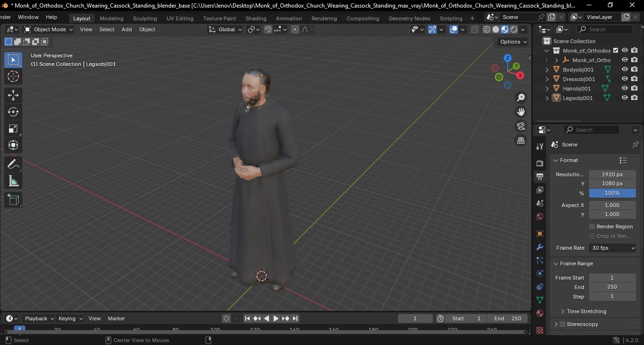Open the Object Mode dropdown
Viewport: 644px width, 345px height.
click(48, 29)
